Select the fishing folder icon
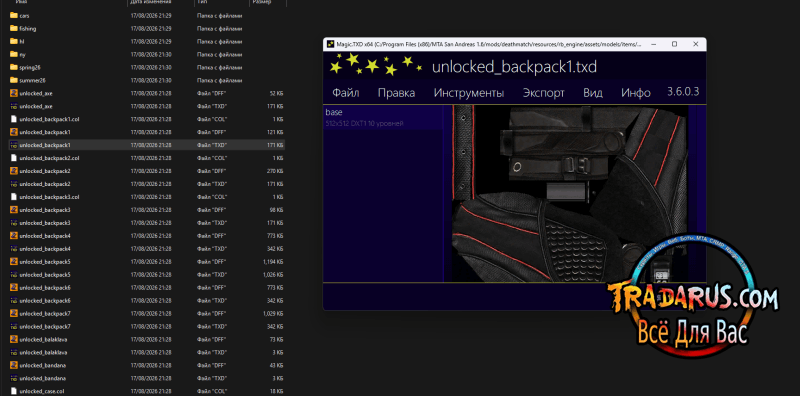Image resolution: width=800 pixels, height=396 pixels. (14, 29)
